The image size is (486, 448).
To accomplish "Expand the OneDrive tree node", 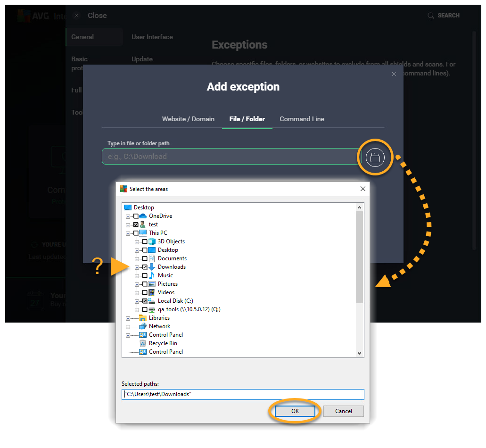I will [128, 216].
